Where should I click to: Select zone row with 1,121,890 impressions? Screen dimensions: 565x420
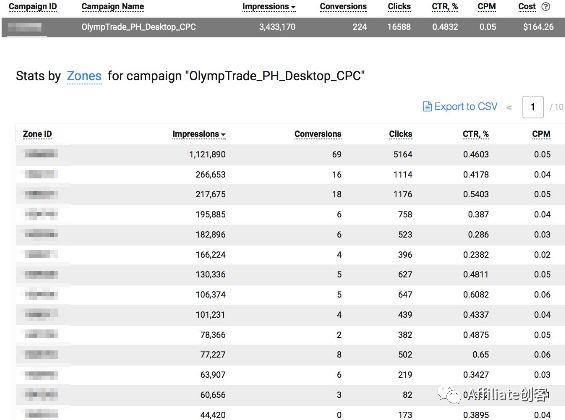[x=290, y=155]
